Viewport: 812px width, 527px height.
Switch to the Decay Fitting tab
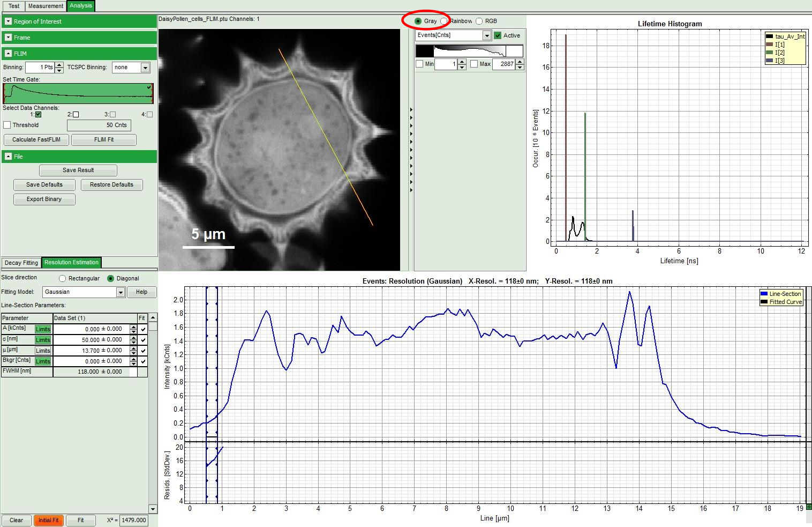(21, 263)
